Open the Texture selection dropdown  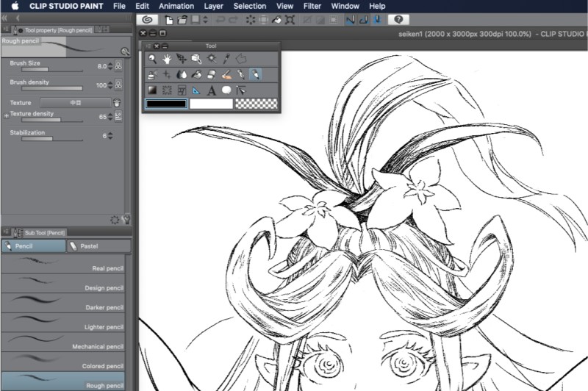point(75,103)
